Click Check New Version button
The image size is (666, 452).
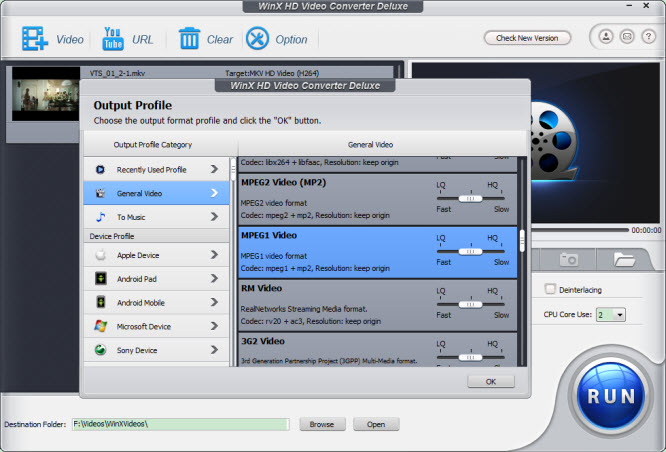point(527,38)
